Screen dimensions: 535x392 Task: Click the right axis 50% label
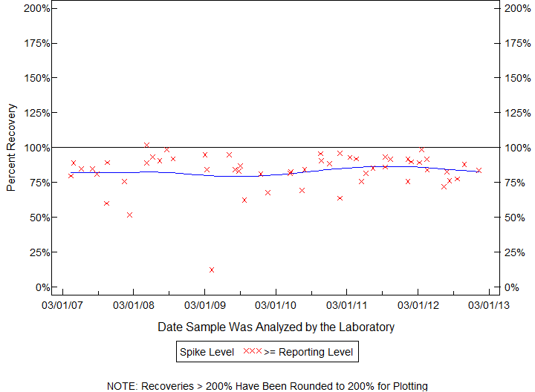(514, 218)
